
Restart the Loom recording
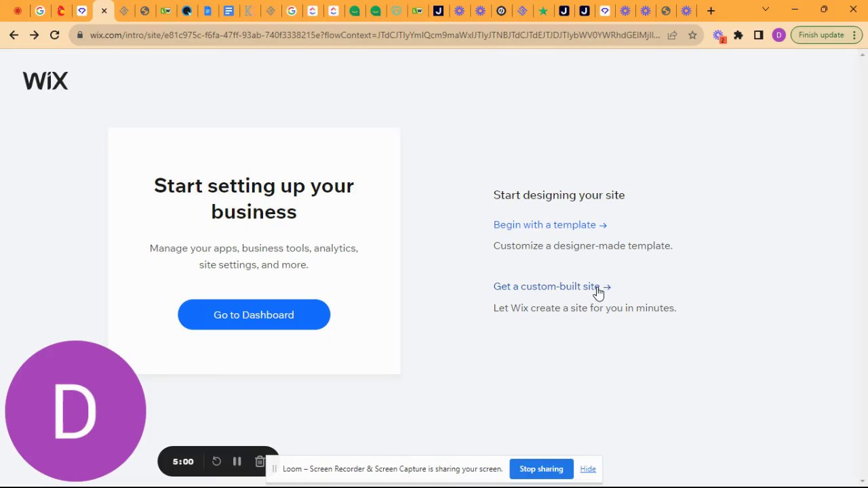[216, 462]
